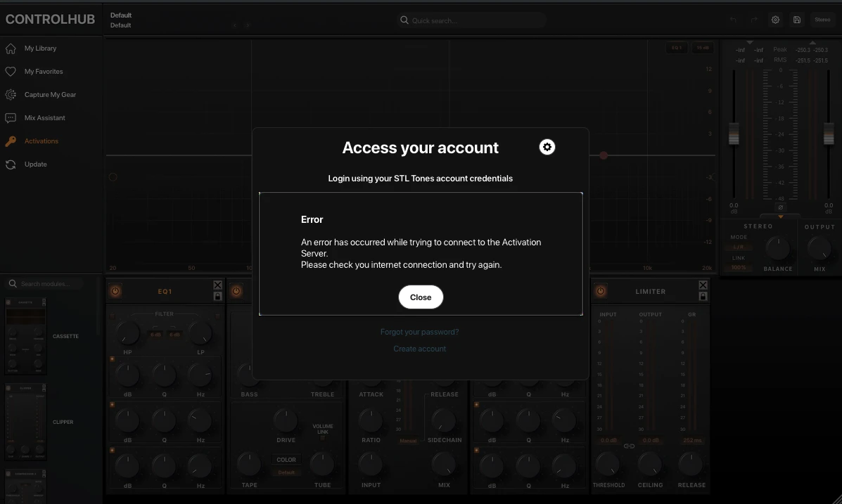
Task: Toggle second EQ1 band enable square
Action: [113, 405]
